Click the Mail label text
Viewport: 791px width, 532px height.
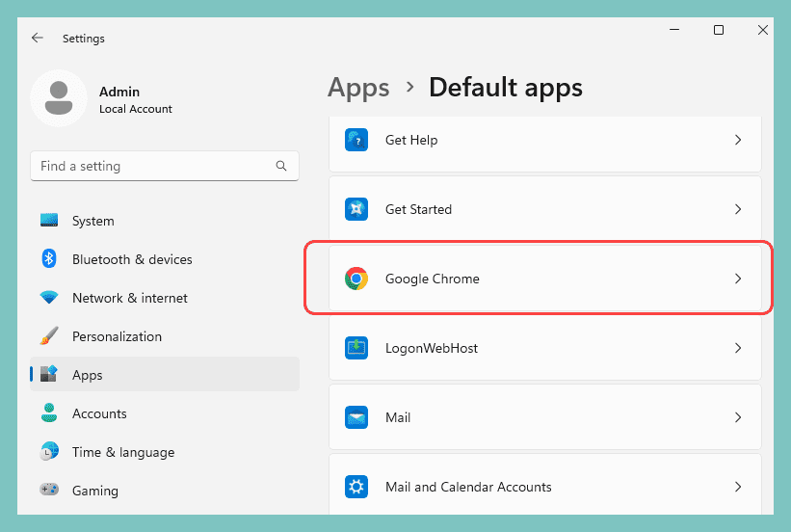pyautogui.click(x=398, y=417)
